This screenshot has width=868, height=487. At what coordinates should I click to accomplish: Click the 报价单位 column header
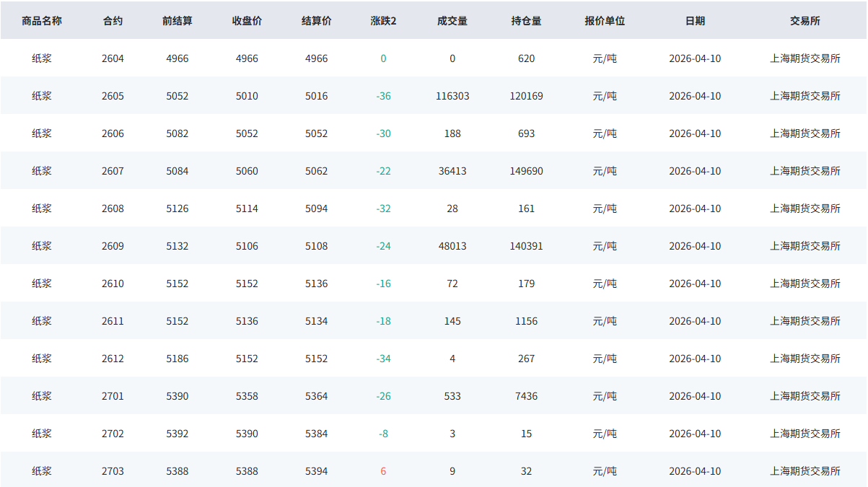click(x=605, y=21)
